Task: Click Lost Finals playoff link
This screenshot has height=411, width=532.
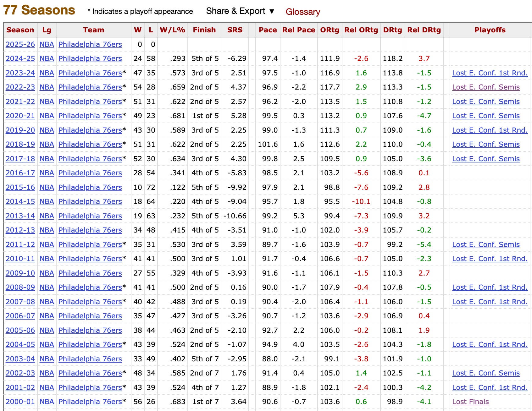Action: (x=470, y=402)
